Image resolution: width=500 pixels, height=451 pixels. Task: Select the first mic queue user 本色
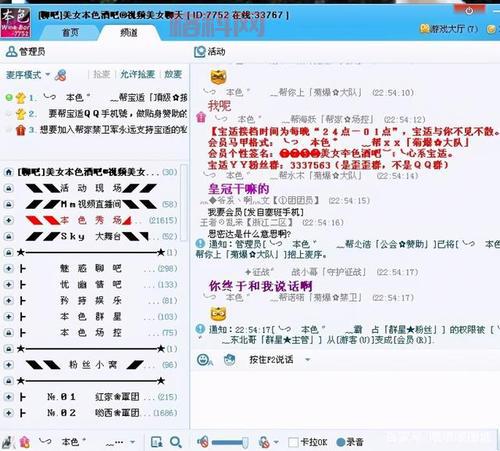click(x=96, y=98)
